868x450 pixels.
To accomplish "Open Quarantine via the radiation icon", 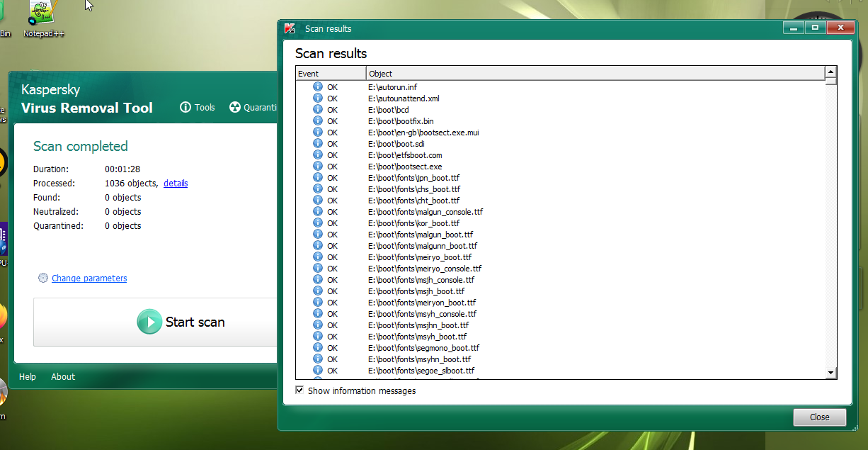I will (x=235, y=108).
